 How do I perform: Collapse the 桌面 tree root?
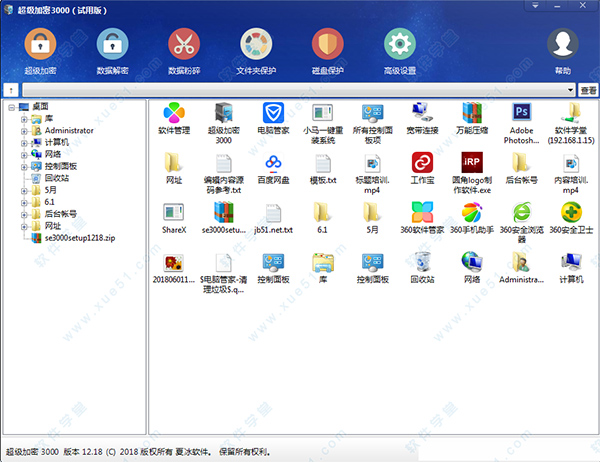[x=11, y=108]
